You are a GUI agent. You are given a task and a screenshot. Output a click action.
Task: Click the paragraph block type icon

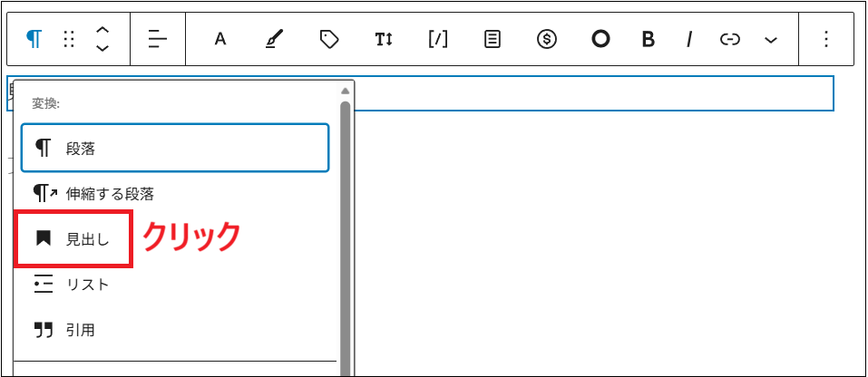tap(34, 39)
